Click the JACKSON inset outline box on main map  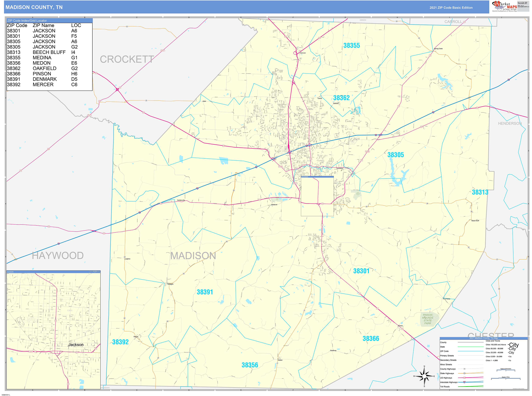click(x=317, y=196)
